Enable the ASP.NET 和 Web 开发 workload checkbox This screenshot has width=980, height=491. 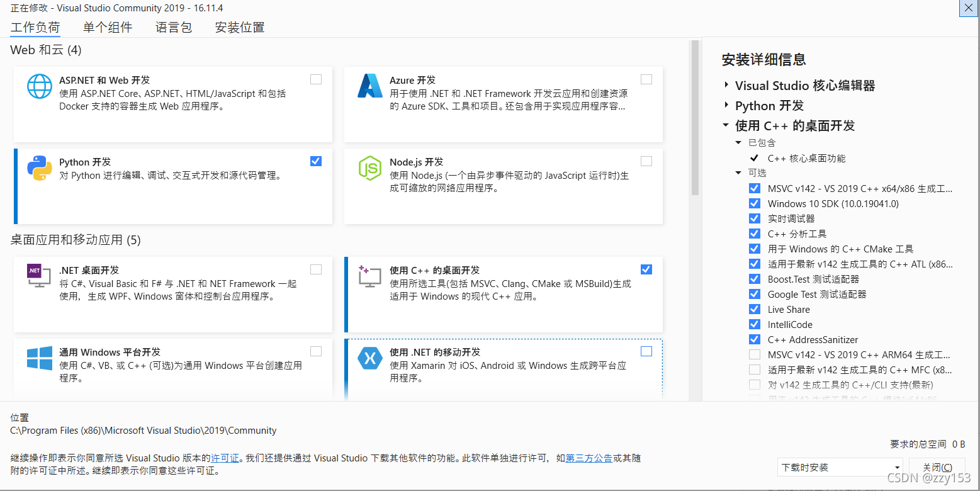pos(316,79)
